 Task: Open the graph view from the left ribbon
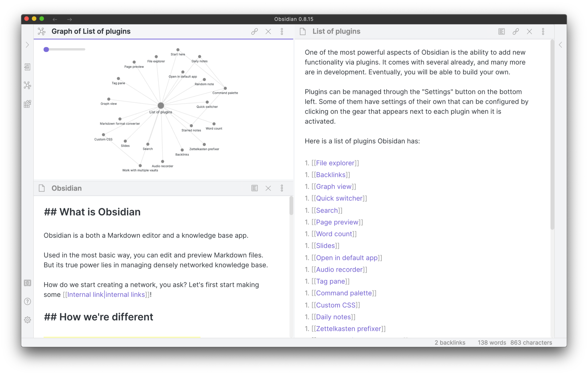point(27,85)
